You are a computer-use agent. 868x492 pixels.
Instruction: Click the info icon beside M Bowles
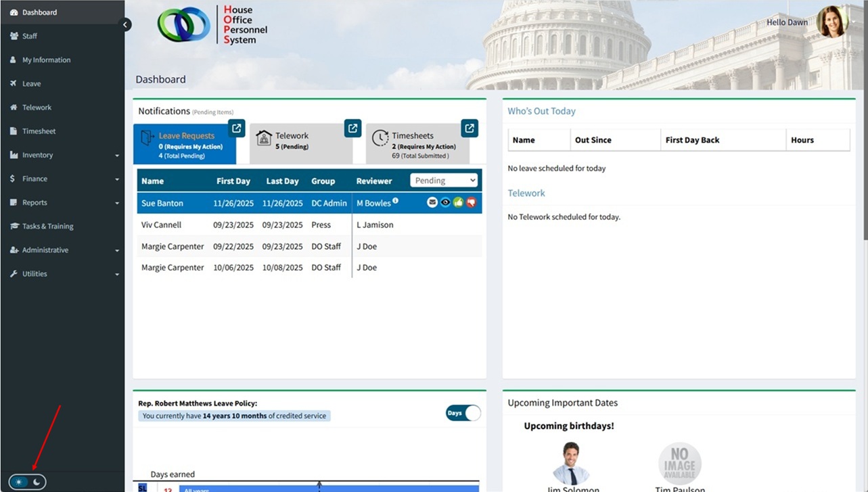pos(396,200)
